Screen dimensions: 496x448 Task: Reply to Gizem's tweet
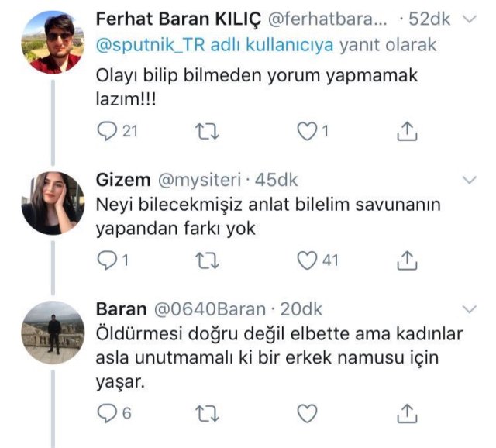pos(106,260)
